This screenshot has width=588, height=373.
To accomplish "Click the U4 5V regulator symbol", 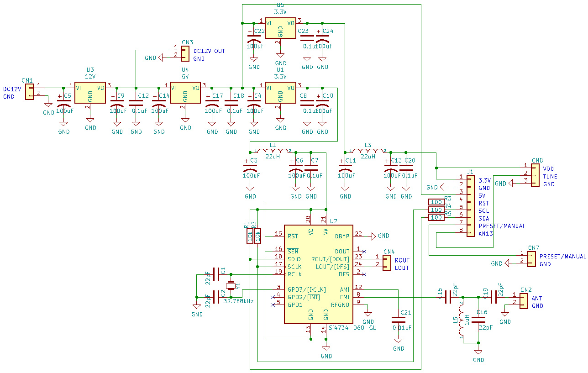I will (x=185, y=93).
